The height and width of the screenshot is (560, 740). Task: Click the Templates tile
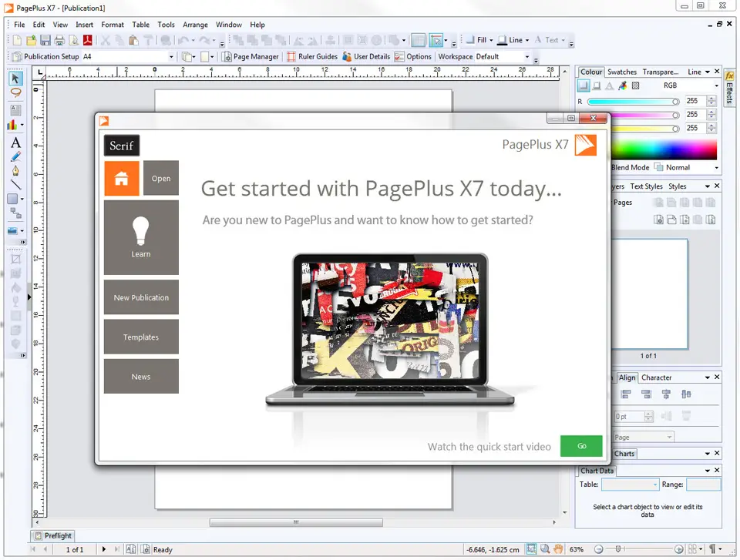coord(141,337)
